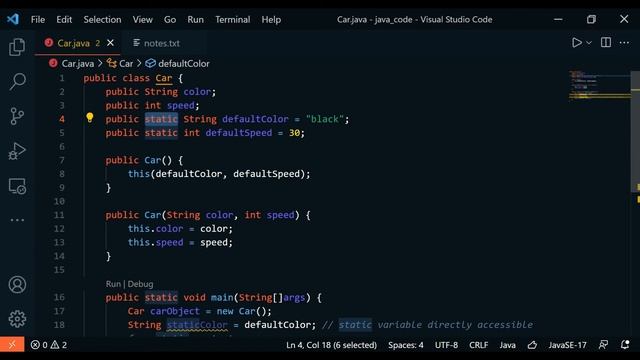Screen dimensions: 640x360
Task: Click the Java status thumbs-up icon
Action: click(x=532, y=345)
